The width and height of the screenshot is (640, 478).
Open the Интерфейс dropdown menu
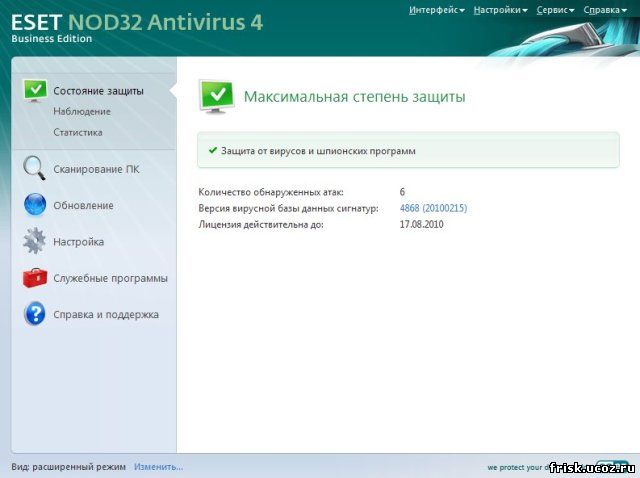click(x=436, y=10)
